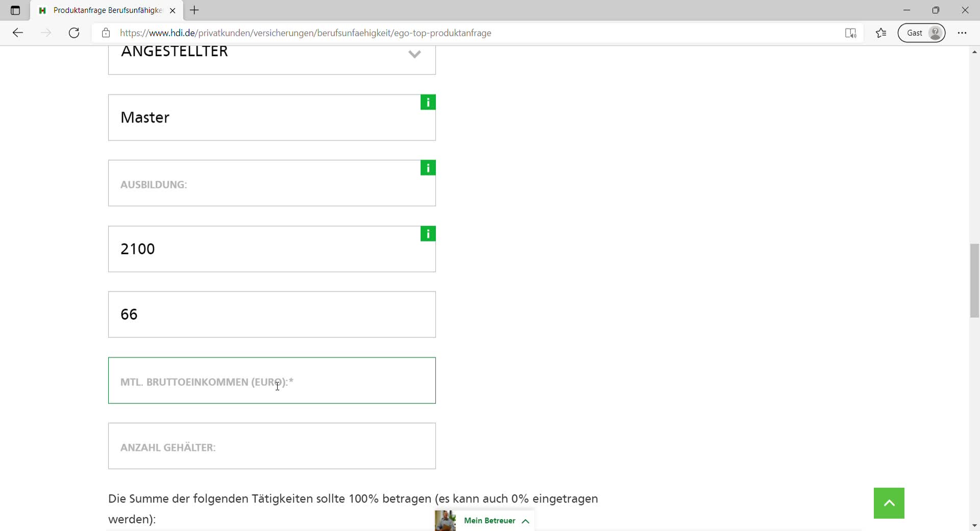
Task: Open the Gast profile button
Action: 921,33
